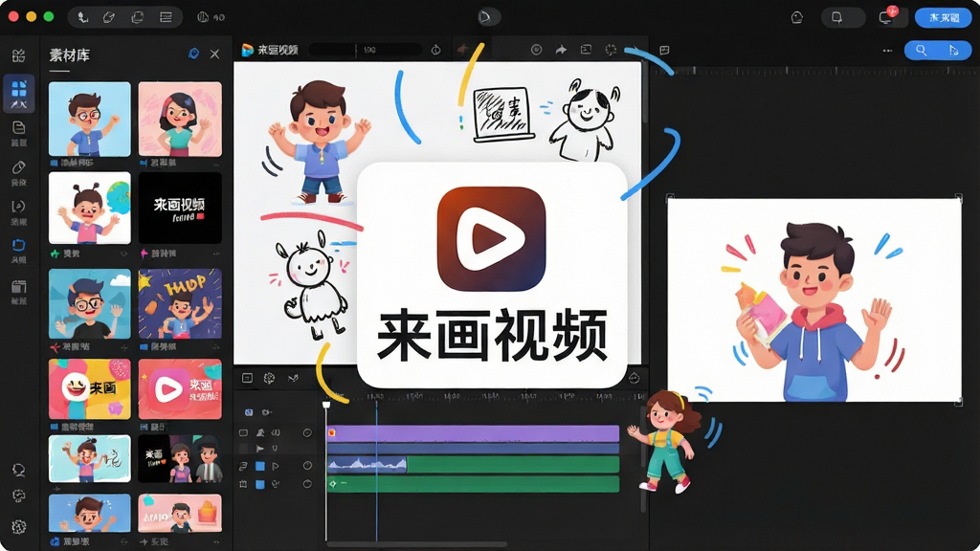
Task: Click the 来画视频 logo above the canvas
Action: [269, 50]
